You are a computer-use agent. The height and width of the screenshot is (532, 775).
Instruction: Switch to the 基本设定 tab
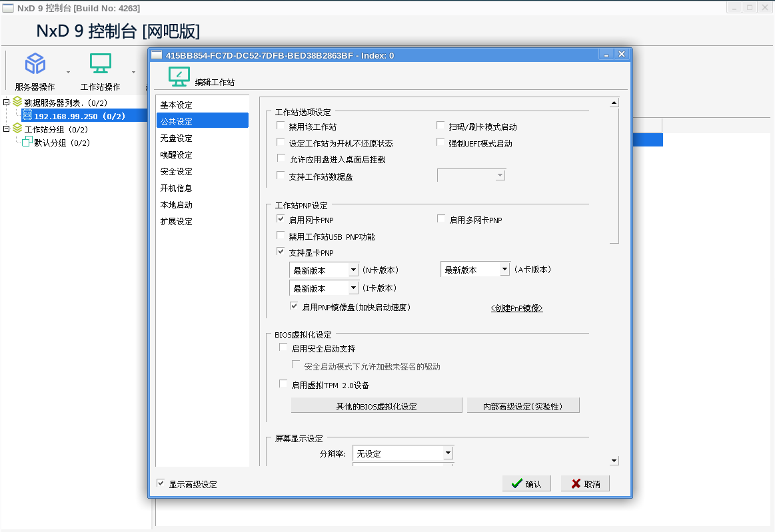tap(202, 105)
